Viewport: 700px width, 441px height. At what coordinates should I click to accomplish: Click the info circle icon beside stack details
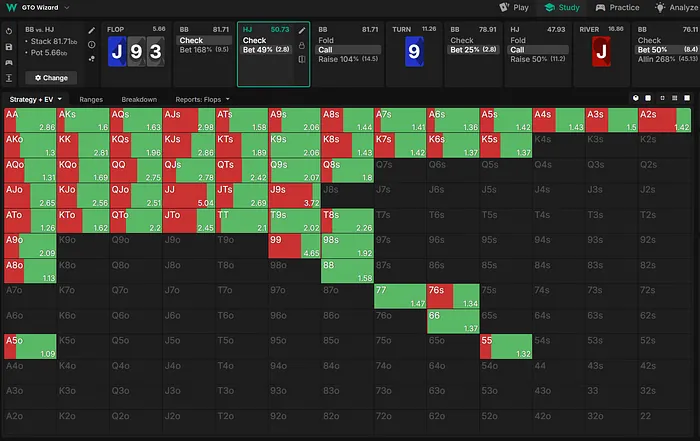coord(93,45)
